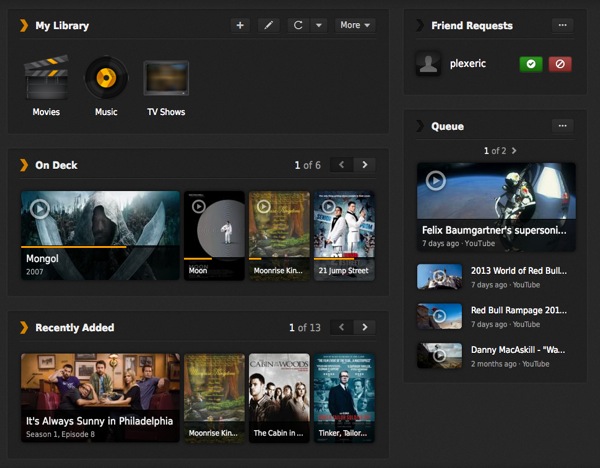
Task: Open the refresh dropdown arrow
Action: point(318,25)
